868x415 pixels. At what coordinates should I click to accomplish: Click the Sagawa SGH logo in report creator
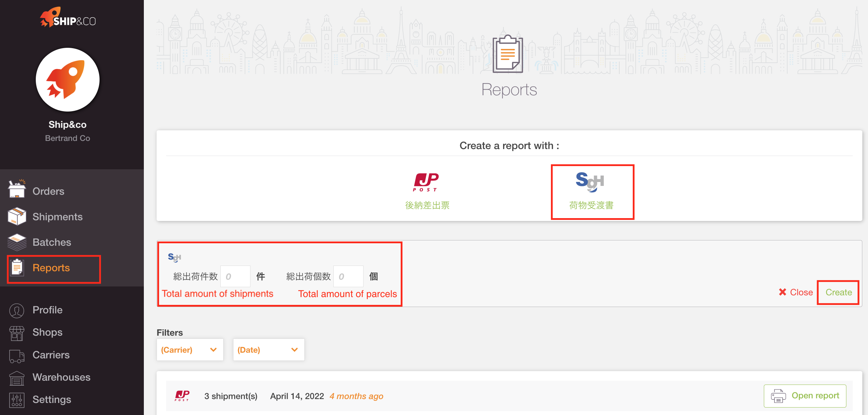(x=590, y=182)
